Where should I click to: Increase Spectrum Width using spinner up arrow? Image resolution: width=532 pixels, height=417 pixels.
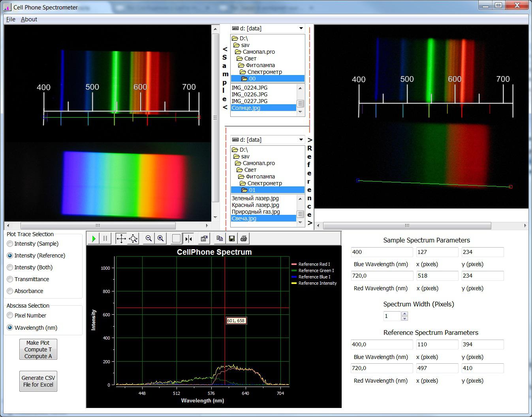[x=404, y=314]
